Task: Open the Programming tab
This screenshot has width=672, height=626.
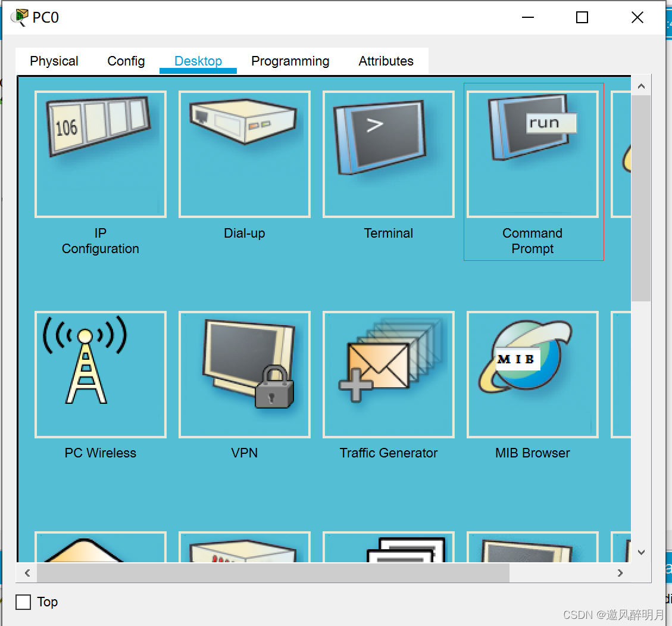Action: point(290,61)
